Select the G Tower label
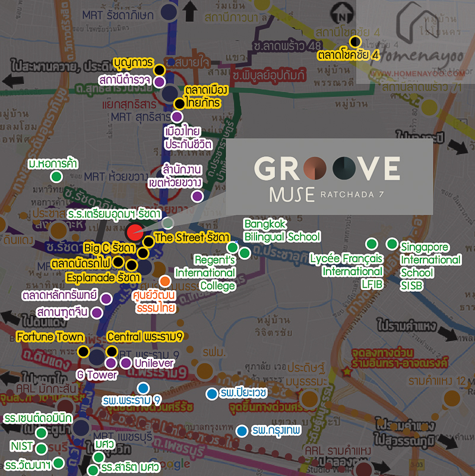475x476 pixels. (97, 375)
